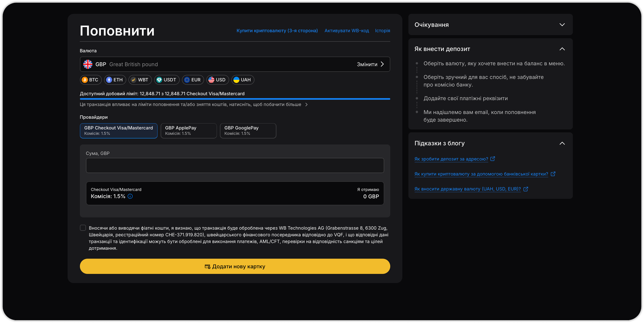Focus the Сума, GBP amount field
The image size is (644, 323).
235,166
